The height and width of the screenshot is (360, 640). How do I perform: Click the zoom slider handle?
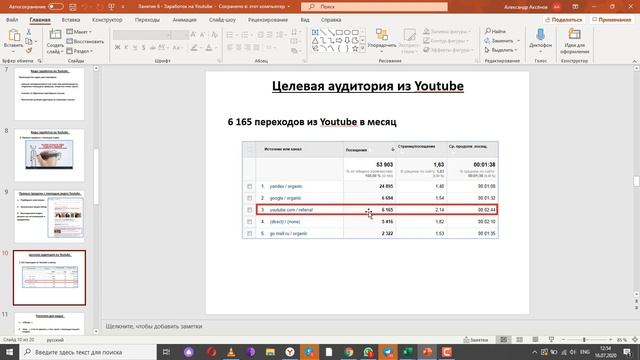584,340
